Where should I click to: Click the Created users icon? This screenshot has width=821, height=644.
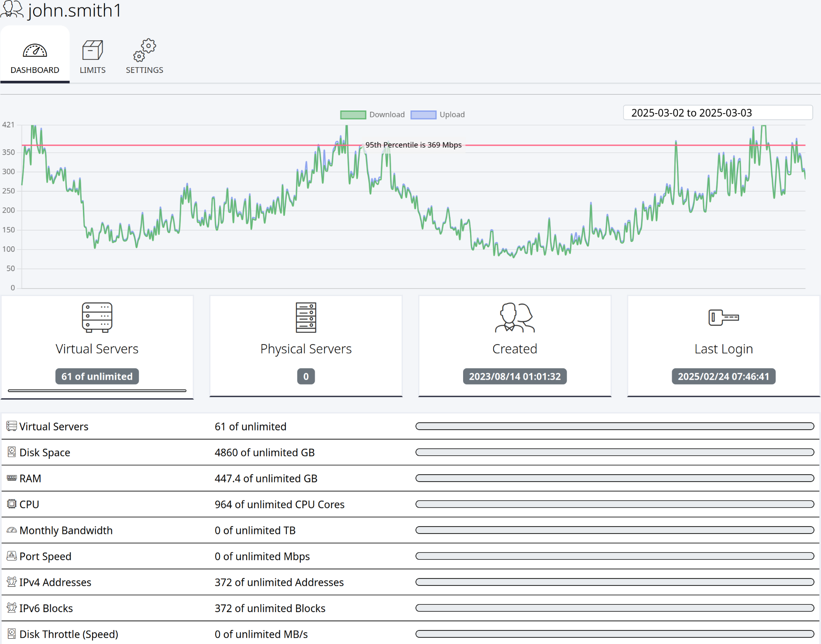pyautogui.click(x=515, y=317)
